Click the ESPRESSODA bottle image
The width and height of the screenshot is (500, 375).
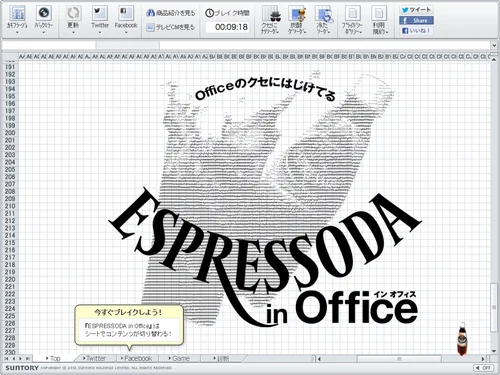[x=462, y=339]
